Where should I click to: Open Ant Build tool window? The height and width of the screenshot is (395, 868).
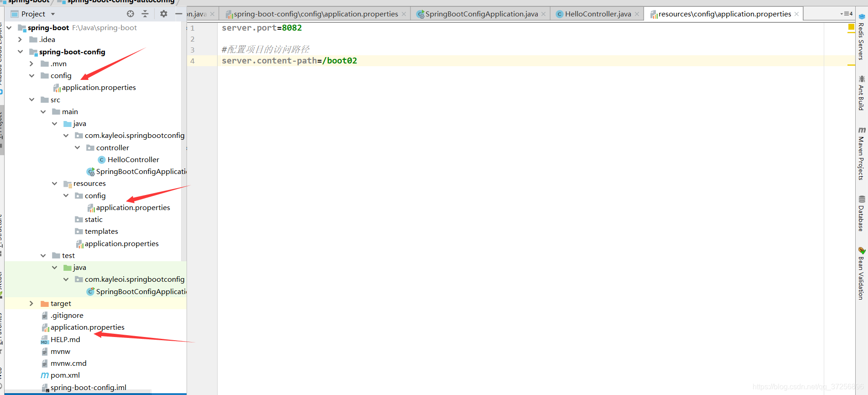861,93
